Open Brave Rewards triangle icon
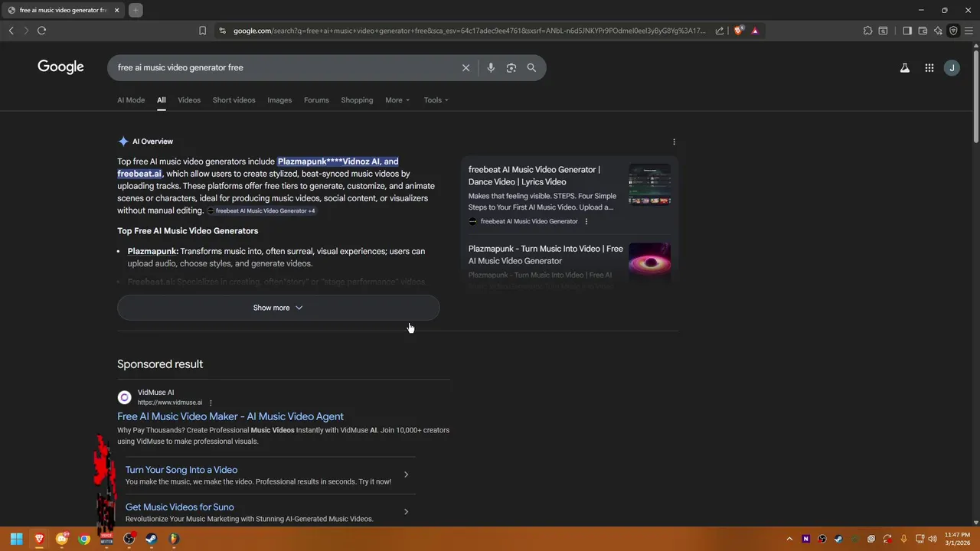 [x=755, y=31]
